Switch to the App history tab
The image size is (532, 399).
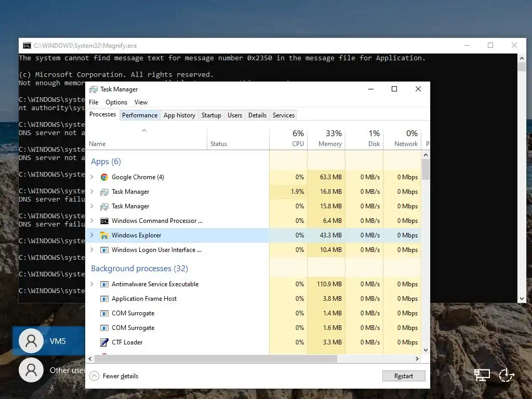pos(179,115)
